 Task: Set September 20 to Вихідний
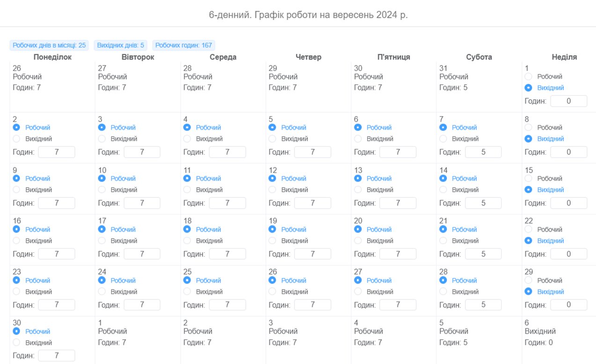click(x=358, y=240)
